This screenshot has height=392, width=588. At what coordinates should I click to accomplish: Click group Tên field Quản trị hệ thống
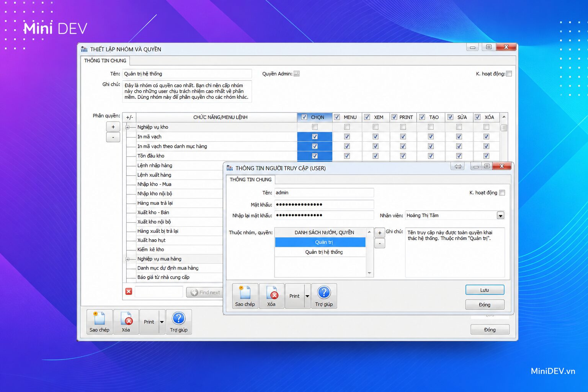(x=187, y=73)
